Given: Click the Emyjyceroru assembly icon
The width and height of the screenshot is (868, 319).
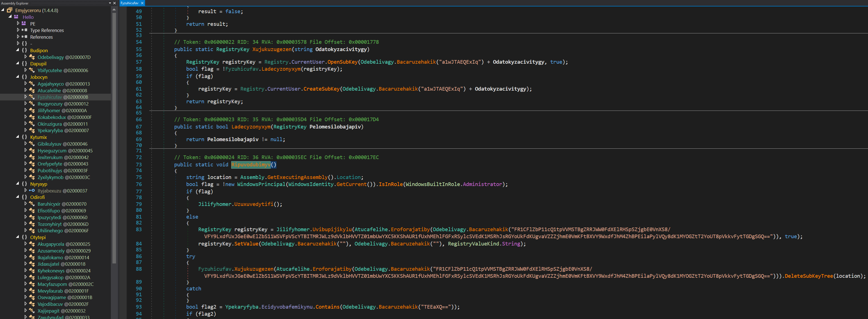Looking at the screenshot, I should (x=10, y=10).
